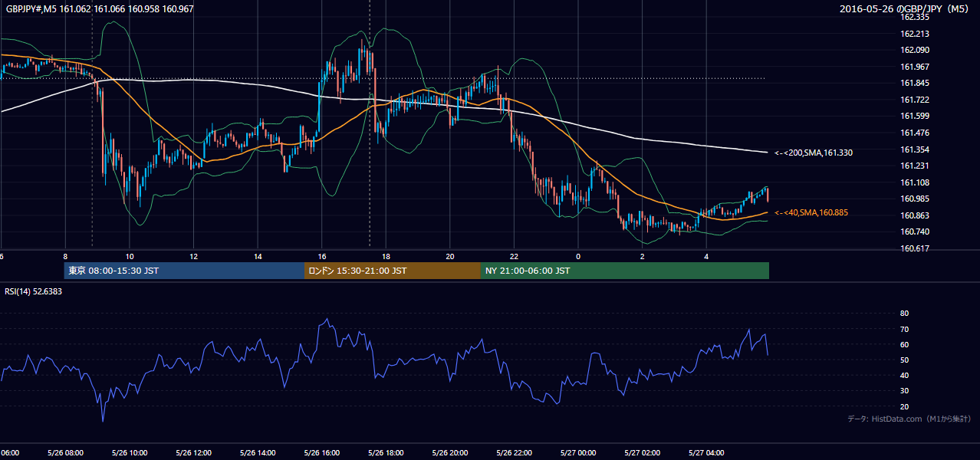Click RSI scale value 30
Viewport: 980px width, 460px height.
coord(904,391)
